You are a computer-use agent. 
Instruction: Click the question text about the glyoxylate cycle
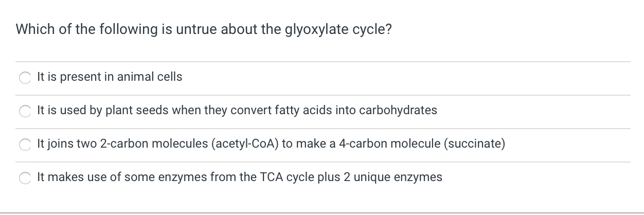click(204, 29)
